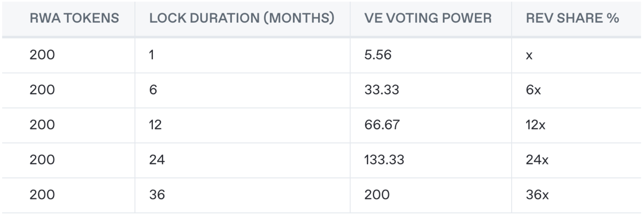644x216 pixels.
Task: Click the 24x rev share cell
Action: (x=537, y=160)
